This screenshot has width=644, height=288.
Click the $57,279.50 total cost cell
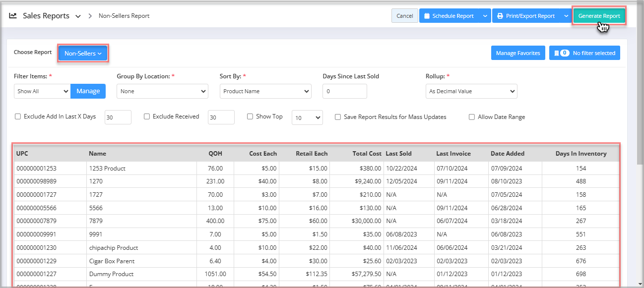(x=357, y=274)
